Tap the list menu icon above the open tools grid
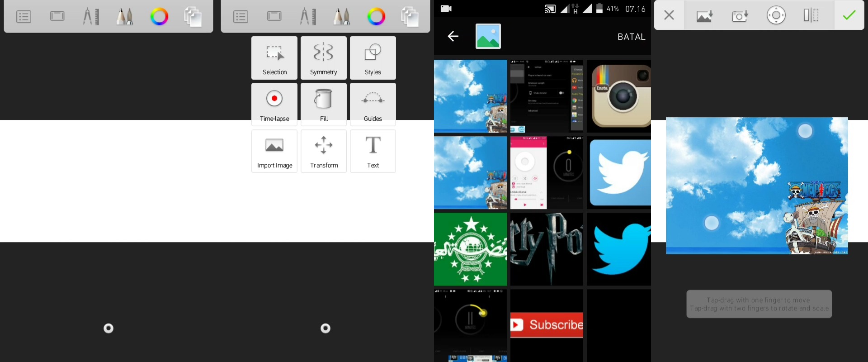The height and width of the screenshot is (362, 868). 241,17
